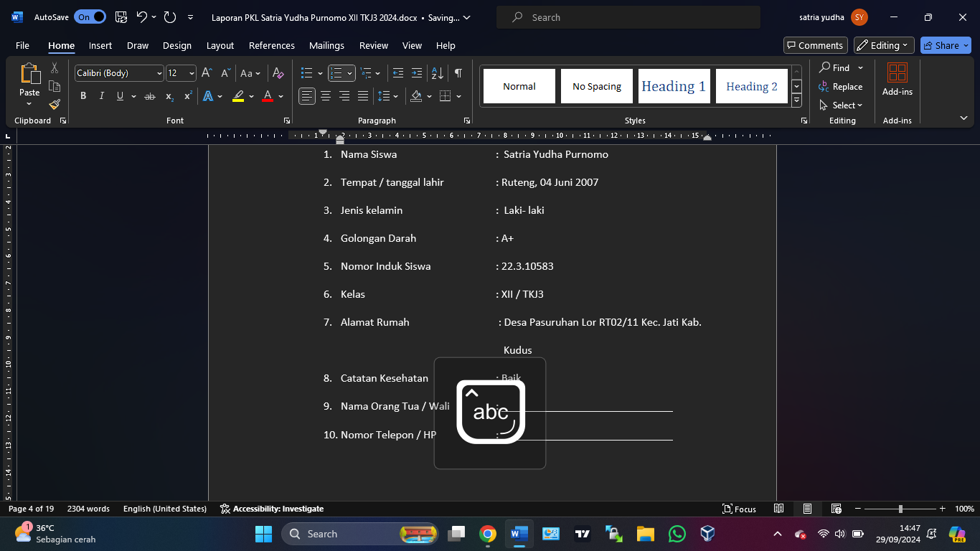Open the font size dropdown
980x551 pixels.
pyautogui.click(x=192, y=73)
